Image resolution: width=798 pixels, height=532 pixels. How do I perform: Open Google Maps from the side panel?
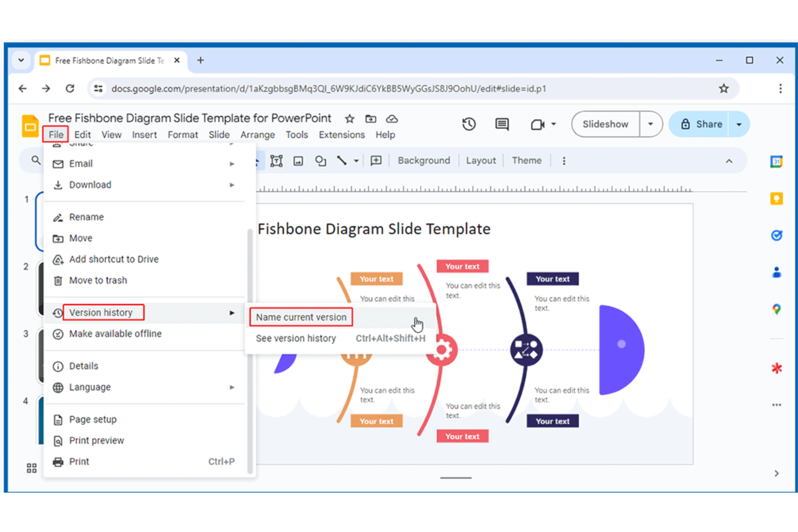[x=776, y=309]
